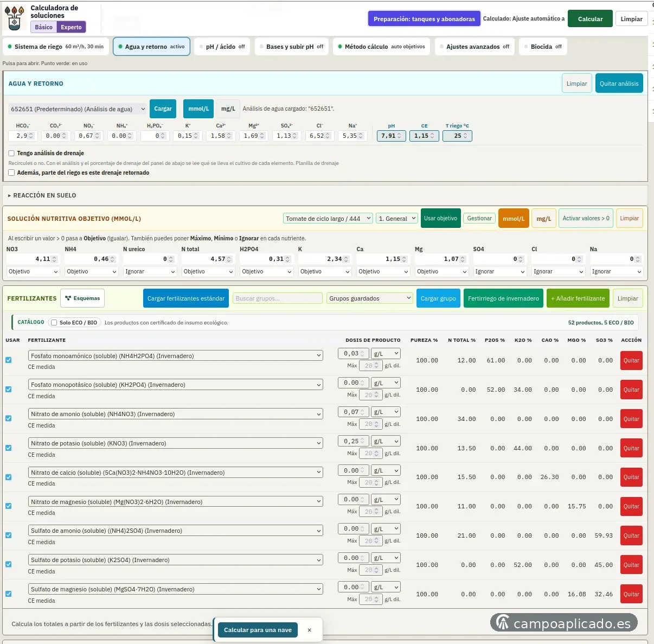Click the green Calcular button

pos(590,19)
